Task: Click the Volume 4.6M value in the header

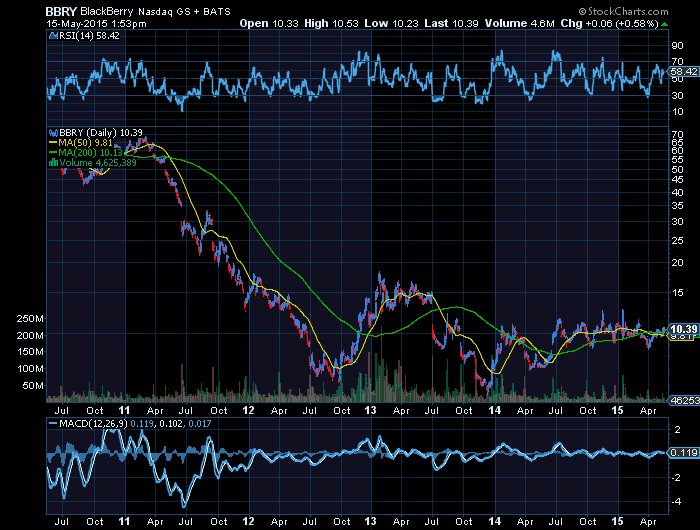Action: point(520,23)
